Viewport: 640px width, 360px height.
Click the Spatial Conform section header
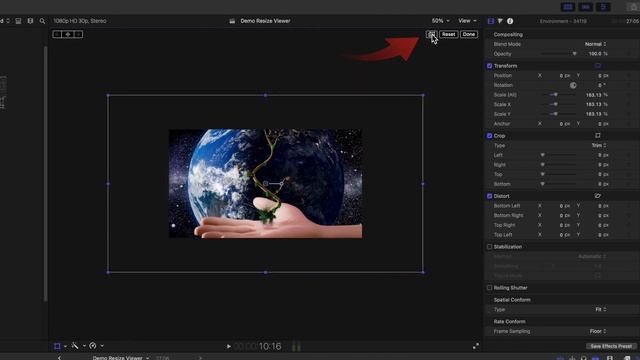point(512,300)
